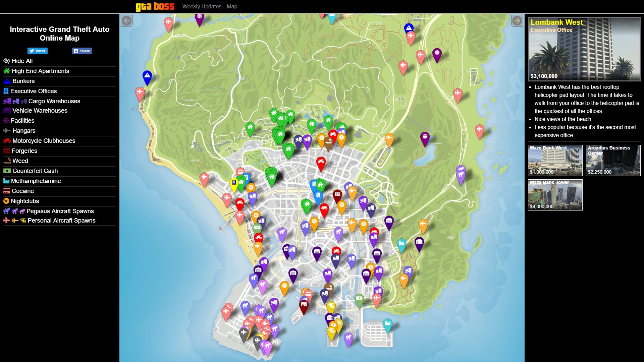This screenshot has width=644, height=362.
Task: Click the green cash marker near the southeast docks
Action: [x=359, y=301]
